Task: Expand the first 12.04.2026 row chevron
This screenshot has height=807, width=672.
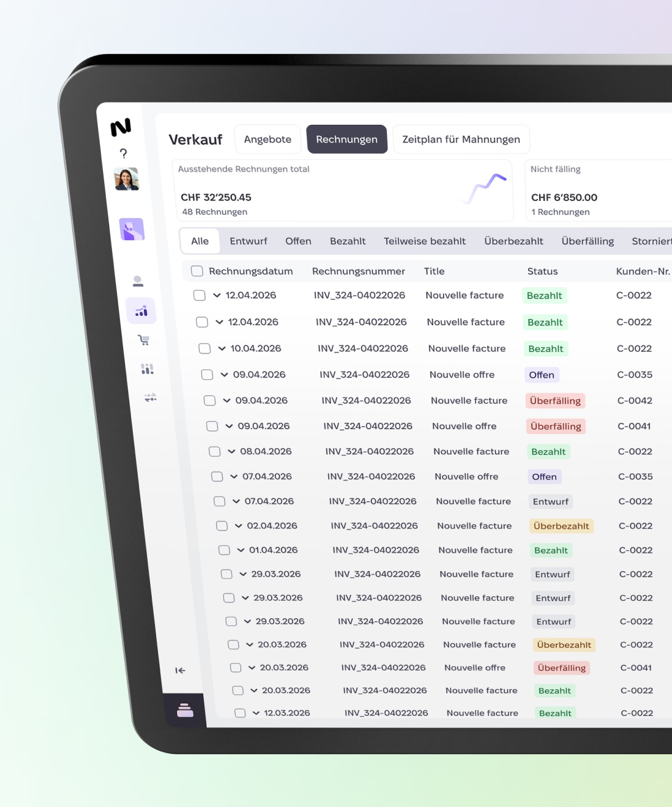Action: [x=217, y=295]
